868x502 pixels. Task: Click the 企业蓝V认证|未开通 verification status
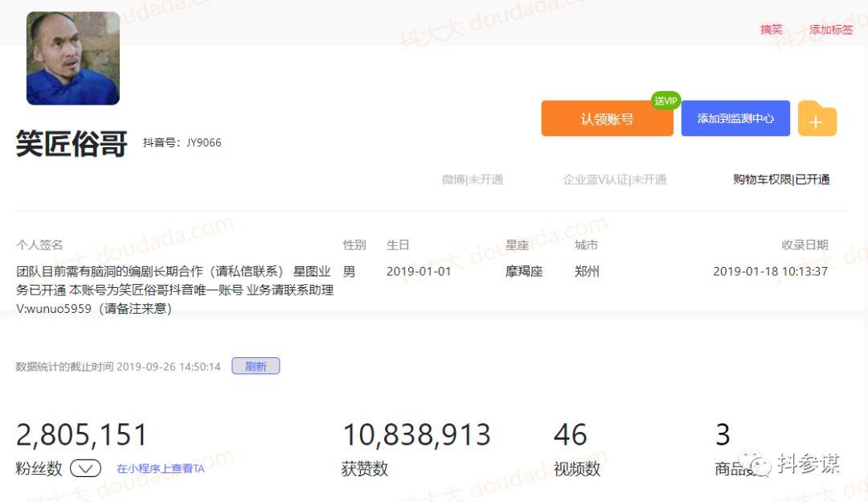616,180
